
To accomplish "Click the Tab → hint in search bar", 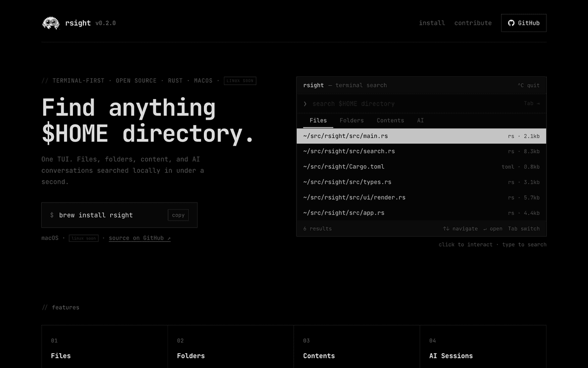I will coord(532,104).
